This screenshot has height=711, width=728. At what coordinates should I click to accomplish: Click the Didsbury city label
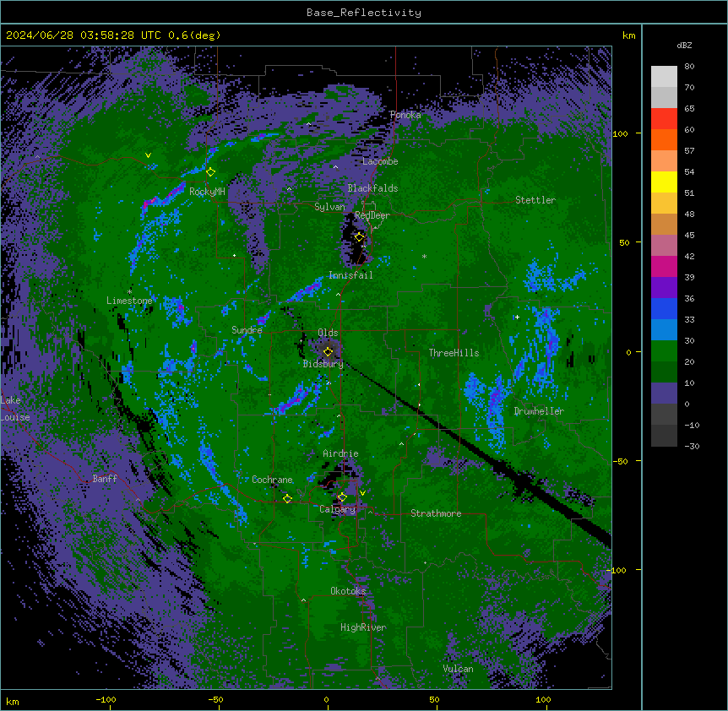tap(323, 364)
